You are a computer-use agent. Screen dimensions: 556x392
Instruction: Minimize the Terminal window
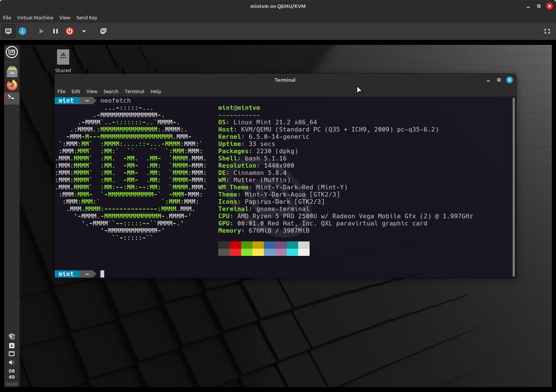pyautogui.click(x=488, y=80)
